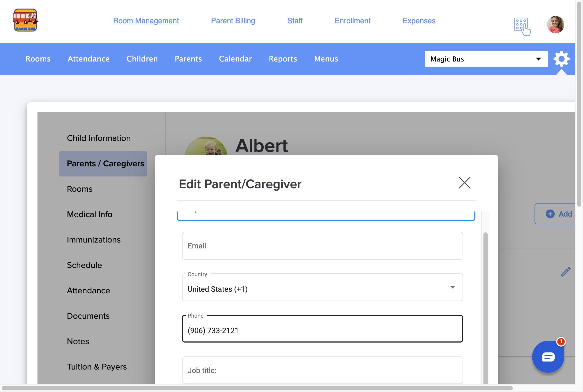
Task: Open Tuition & Payers section
Action: tap(97, 367)
